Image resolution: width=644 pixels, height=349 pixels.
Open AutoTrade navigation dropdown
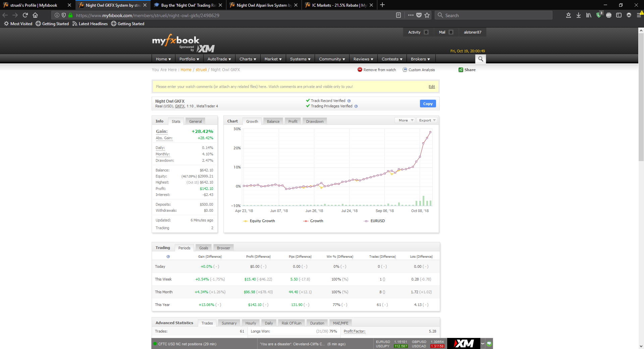[219, 59]
